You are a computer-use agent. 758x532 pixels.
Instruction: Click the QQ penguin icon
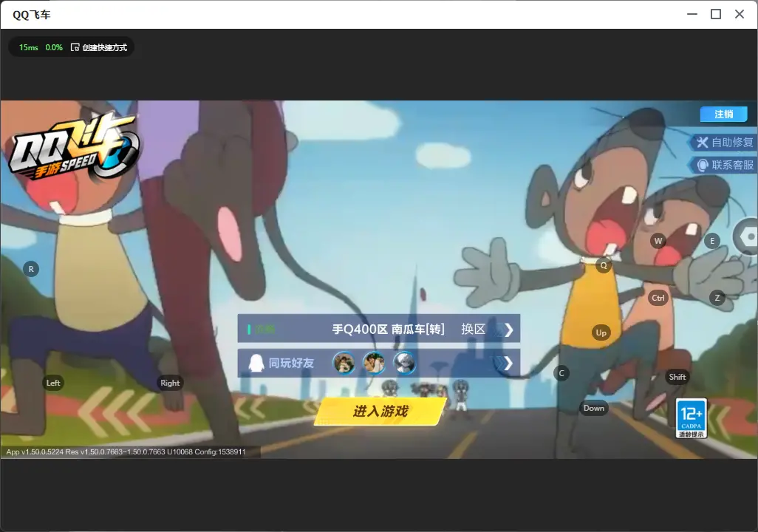[256, 363]
